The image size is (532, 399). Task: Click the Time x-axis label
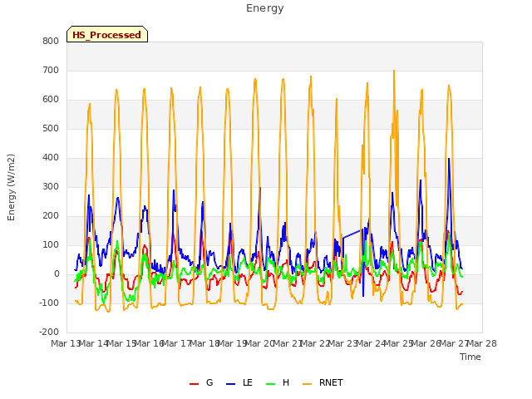[470, 357]
